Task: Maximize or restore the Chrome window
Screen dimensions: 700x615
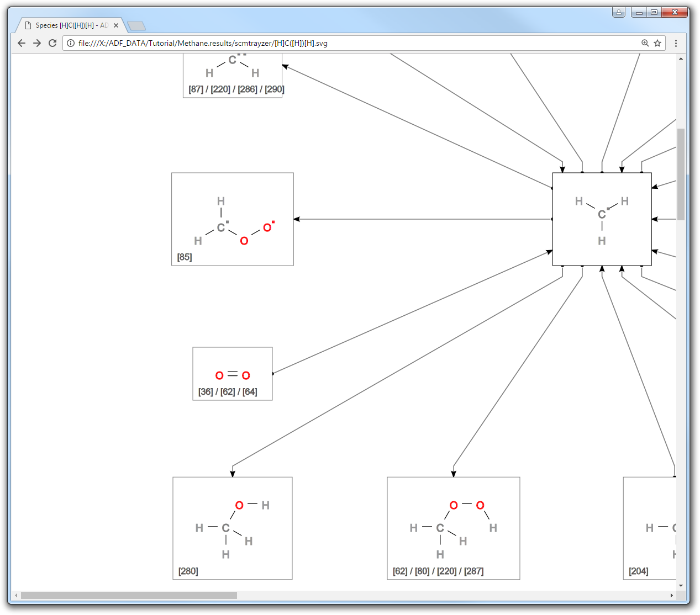Action: [654, 12]
